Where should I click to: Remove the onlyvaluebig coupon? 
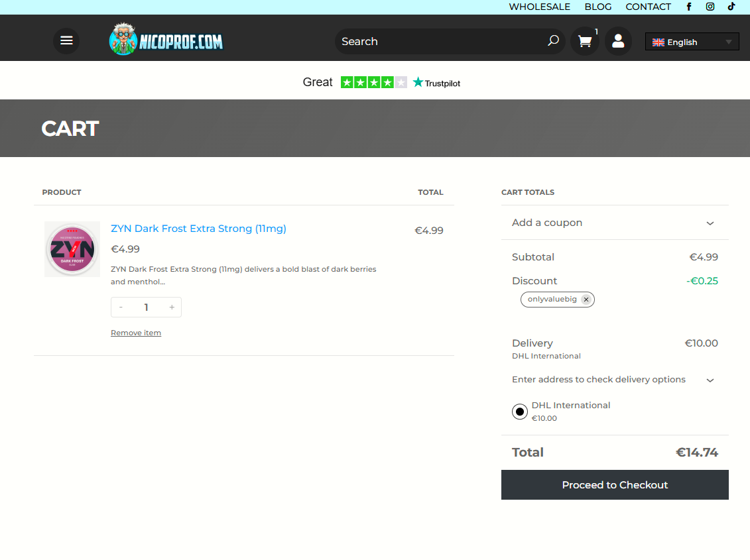click(x=586, y=300)
